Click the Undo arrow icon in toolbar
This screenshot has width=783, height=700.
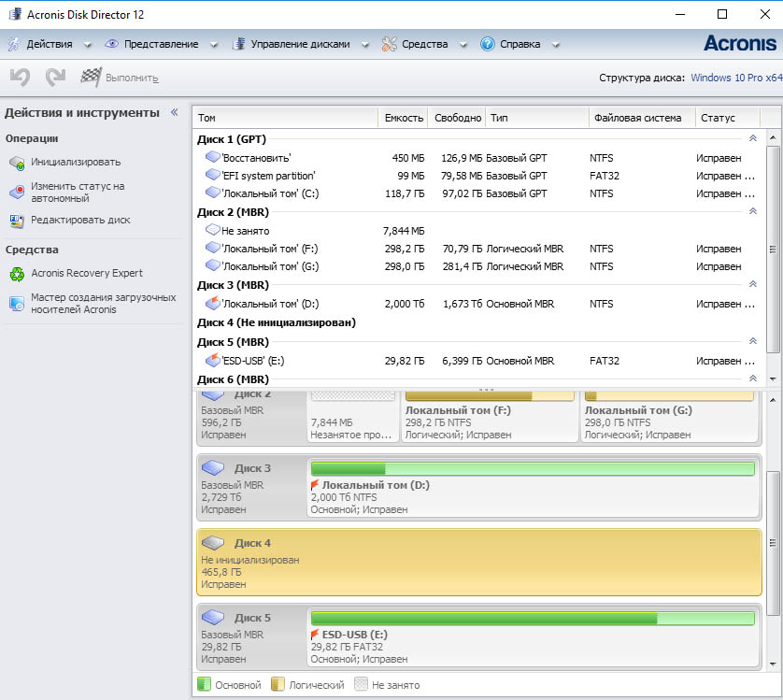pos(21,78)
